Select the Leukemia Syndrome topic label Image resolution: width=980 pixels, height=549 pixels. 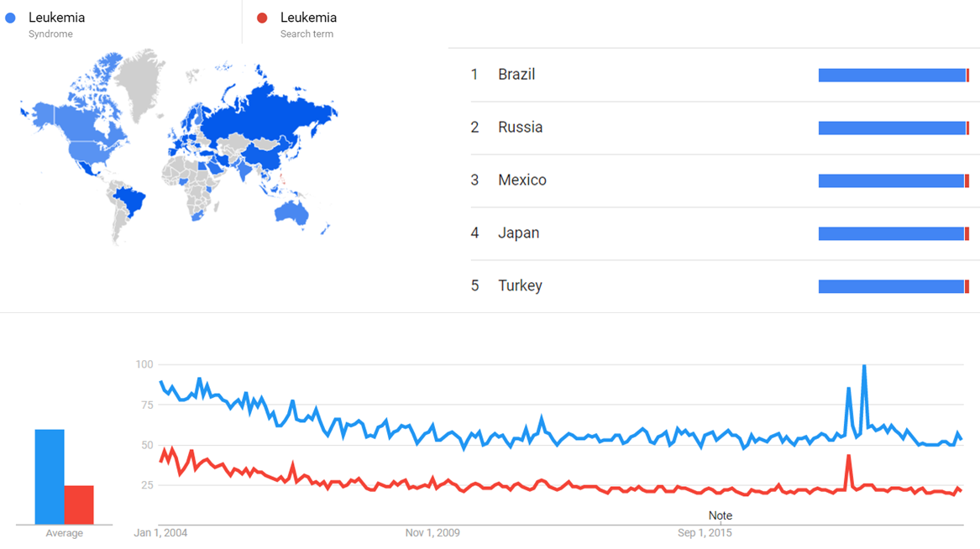click(56, 18)
